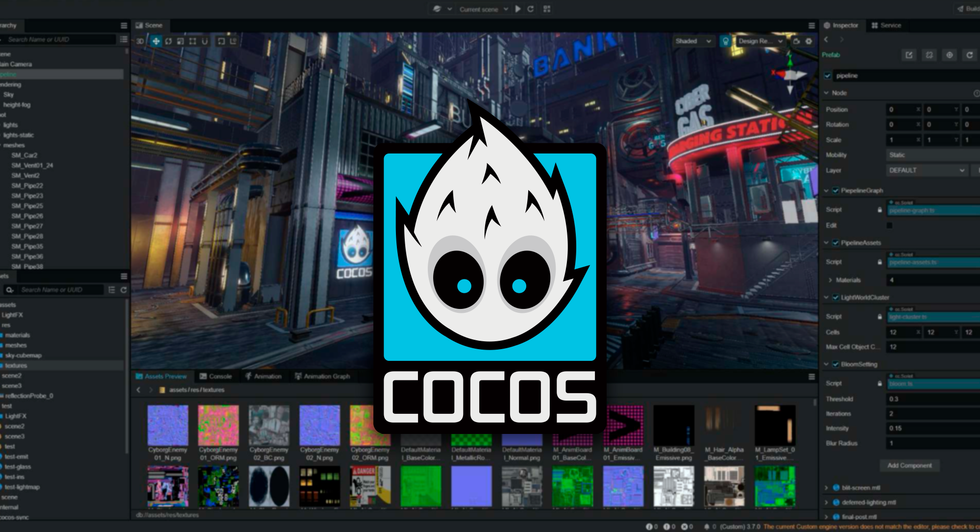Open scene gizmo settings gear
980x532 pixels.
[809, 41]
